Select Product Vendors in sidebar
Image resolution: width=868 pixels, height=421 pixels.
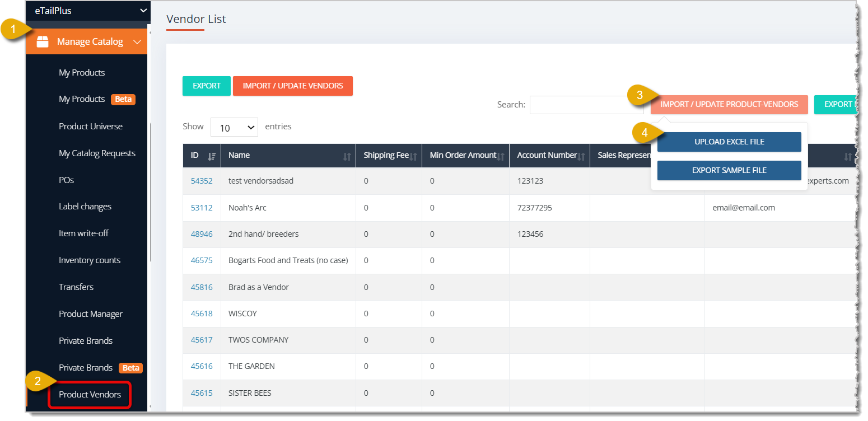90,395
